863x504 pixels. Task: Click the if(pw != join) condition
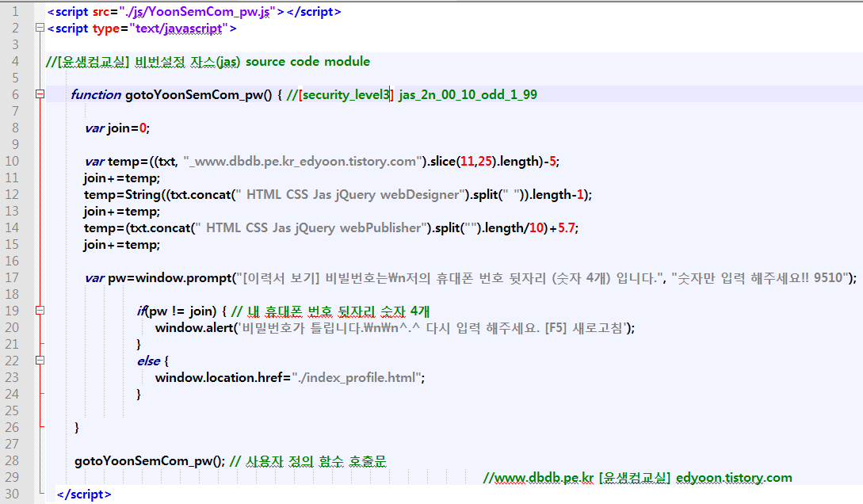click(x=178, y=311)
